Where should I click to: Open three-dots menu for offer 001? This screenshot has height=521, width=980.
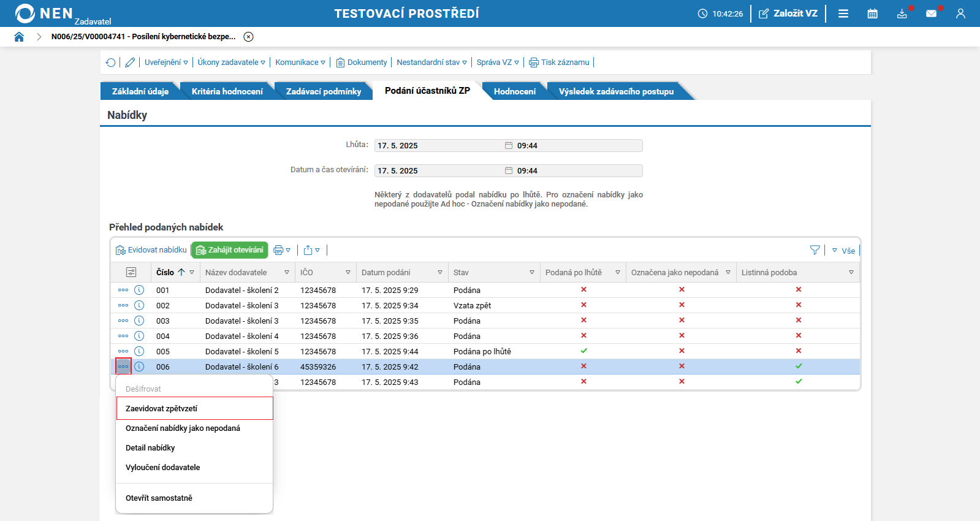click(123, 290)
